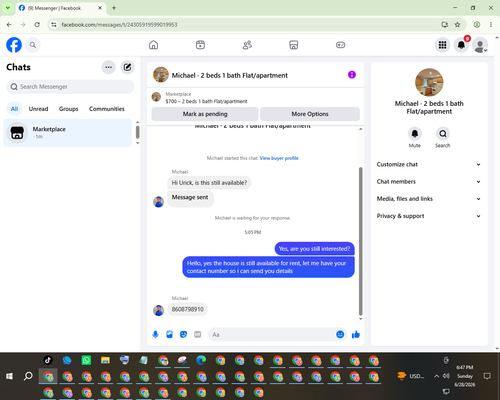Open the account profile avatar menu
This screenshot has height=400, width=500.
pos(480,45)
